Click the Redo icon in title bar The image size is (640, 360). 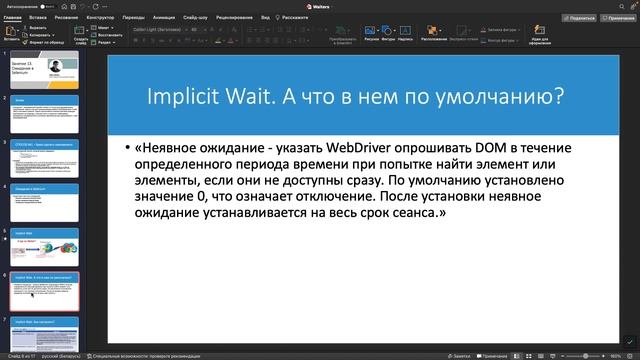(x=96, y=7)
